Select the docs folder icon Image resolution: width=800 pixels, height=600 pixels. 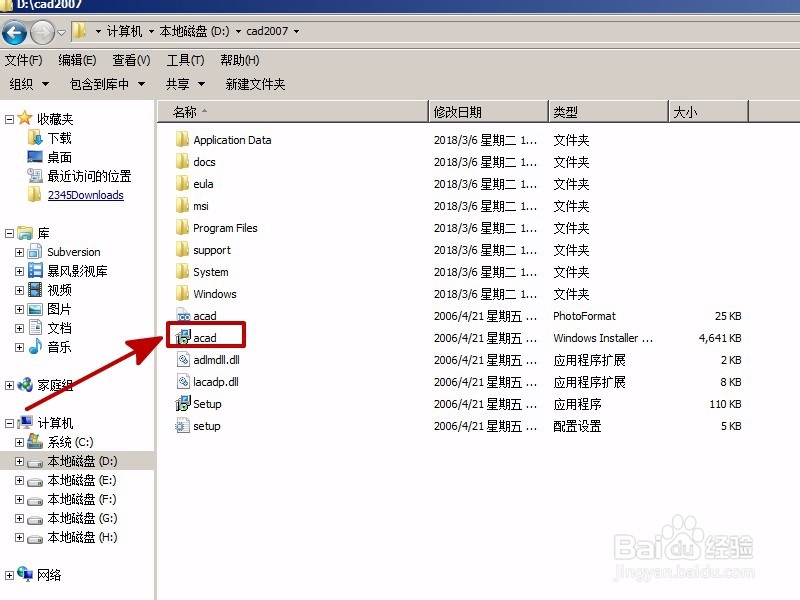tap(182, 161)
